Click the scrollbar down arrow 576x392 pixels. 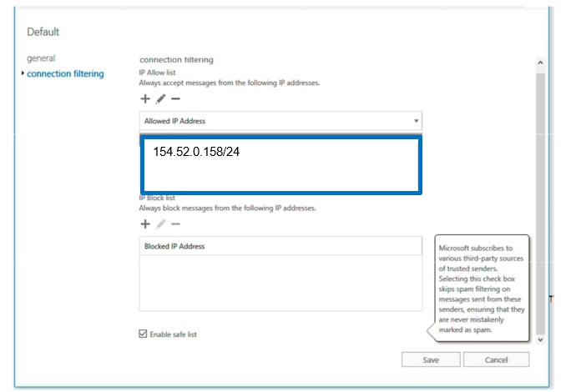click(x=540, y=339)
